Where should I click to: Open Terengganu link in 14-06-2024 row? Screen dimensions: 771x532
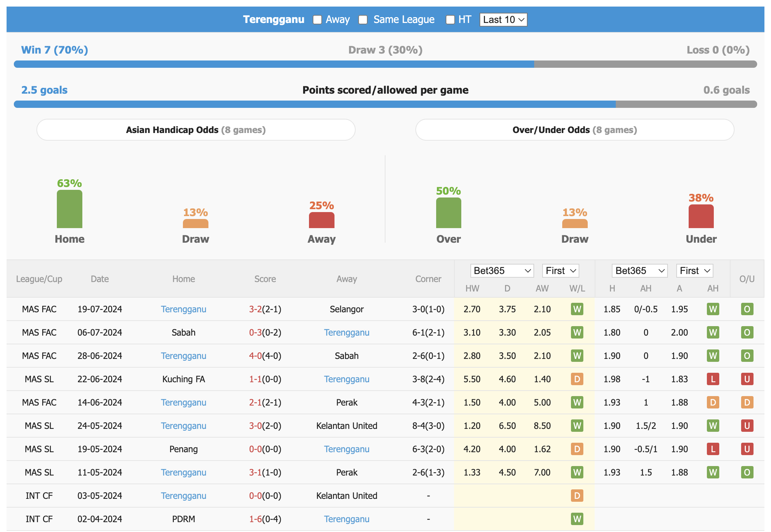tap(184, 402)
